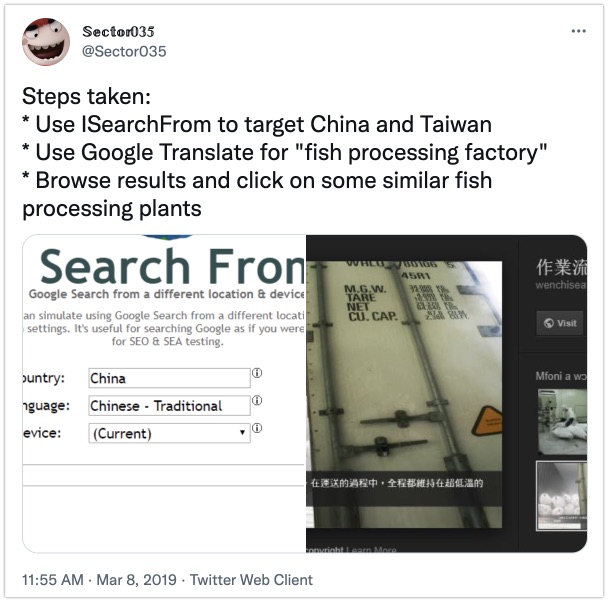This screenshot has width=608, height=602.
Task: Open the @Sector035 handle link
Action: [124, 52]
